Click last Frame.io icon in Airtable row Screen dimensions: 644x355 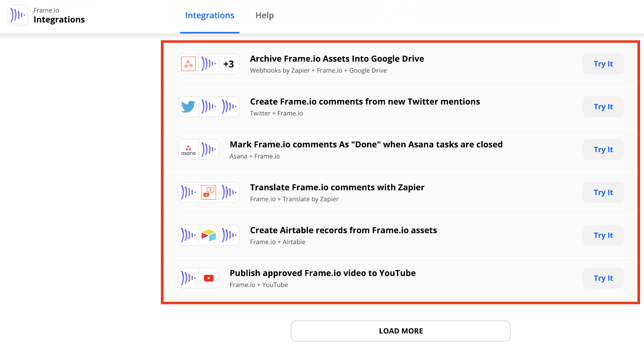pyautogui.click(x=229, y=235)
